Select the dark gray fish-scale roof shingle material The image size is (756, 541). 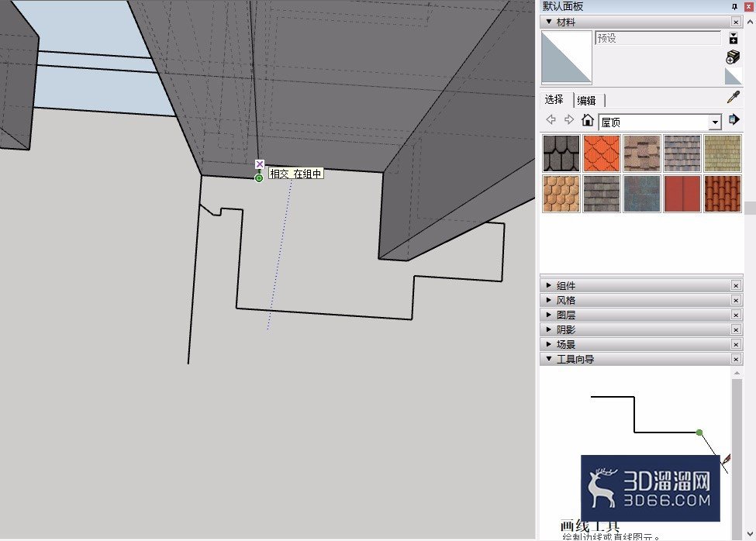point(561,153)
